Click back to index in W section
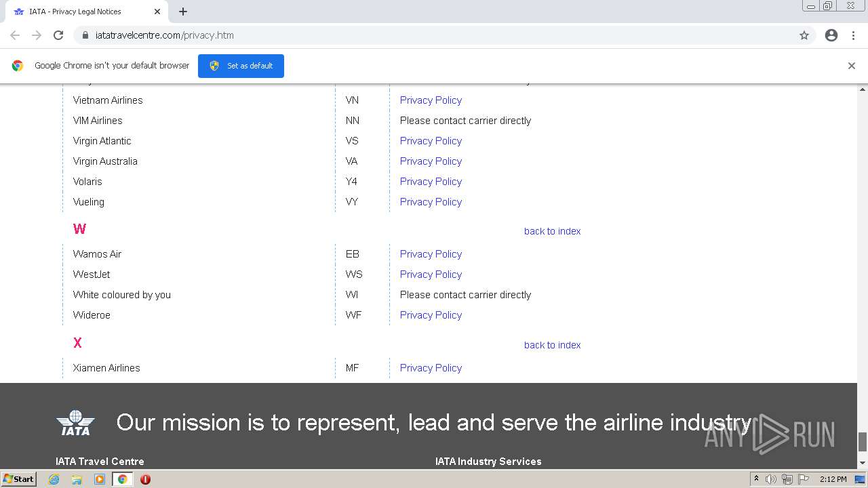The width and height of the screenshot is (868, 488). pos(552,231)
